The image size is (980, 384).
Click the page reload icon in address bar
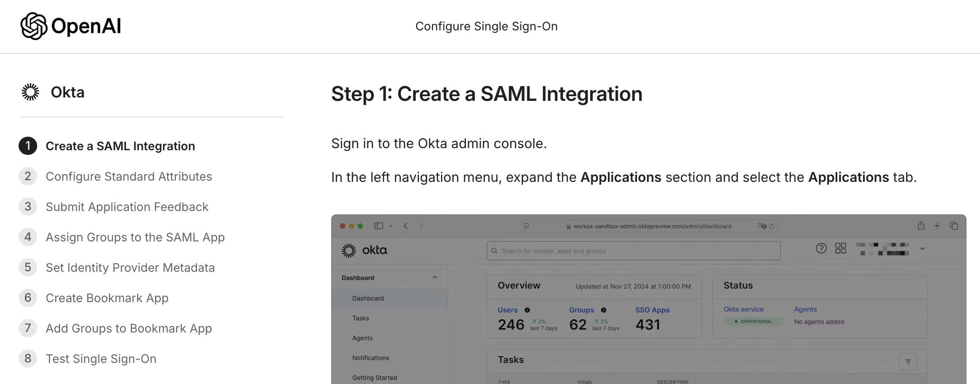pyautogui.click(x=772, y=226)
